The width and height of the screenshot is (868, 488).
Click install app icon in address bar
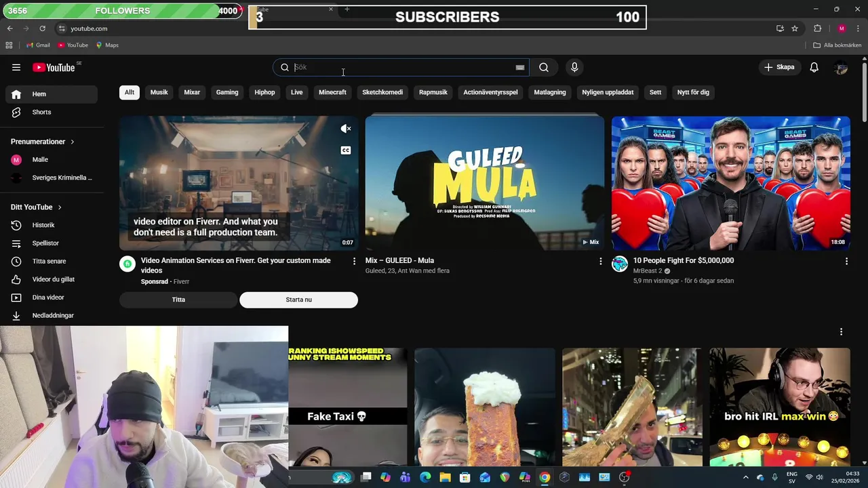tap(780, 28)
